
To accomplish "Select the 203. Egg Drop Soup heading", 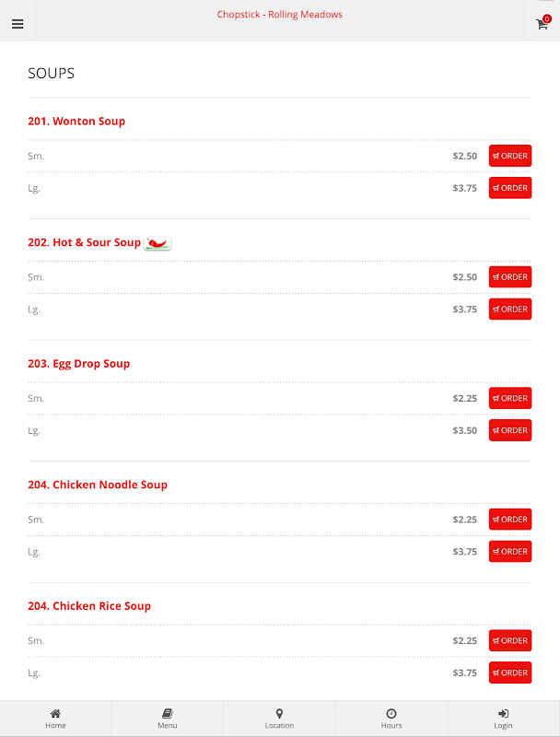I will click(79, 364).
